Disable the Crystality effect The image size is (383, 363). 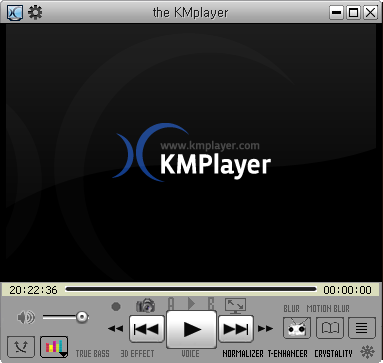333,354
